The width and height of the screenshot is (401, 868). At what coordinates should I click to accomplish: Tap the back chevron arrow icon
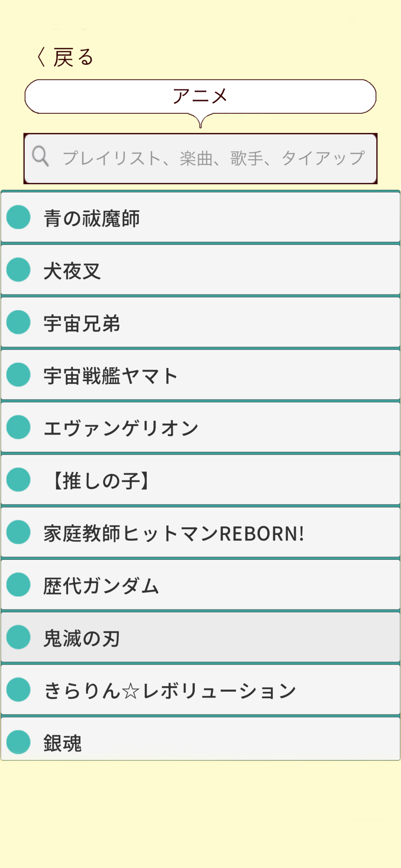pos(41,57)
